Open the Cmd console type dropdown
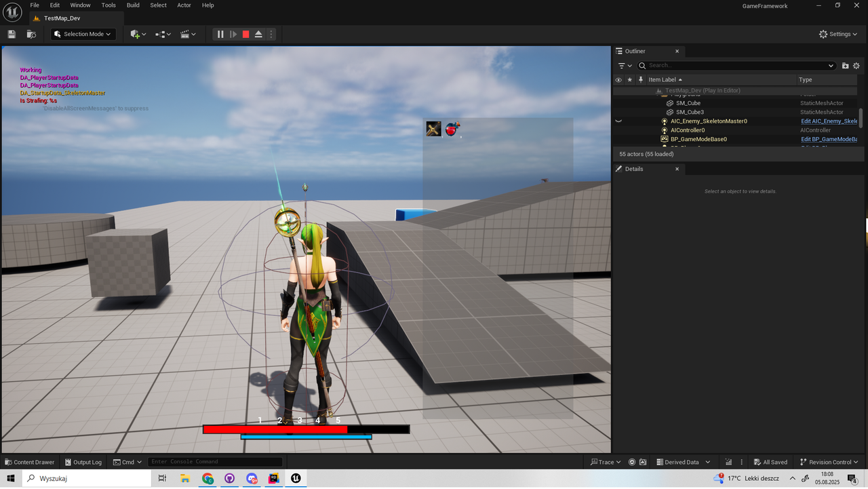 tap(127, 462)
